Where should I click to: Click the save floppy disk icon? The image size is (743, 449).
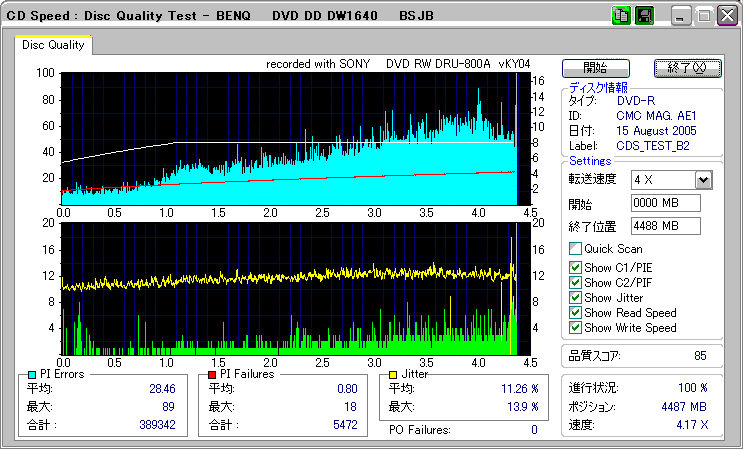coord(644,17)
